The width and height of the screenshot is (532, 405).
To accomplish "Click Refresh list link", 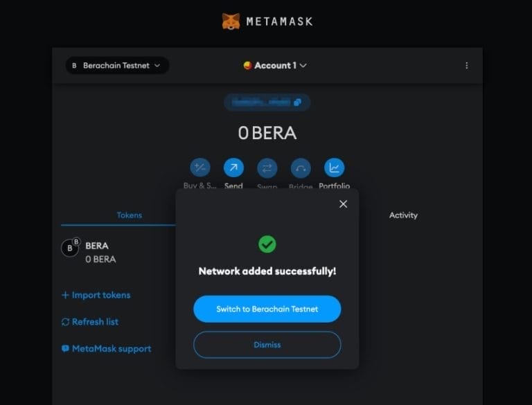I will click(x=90, y=321).
